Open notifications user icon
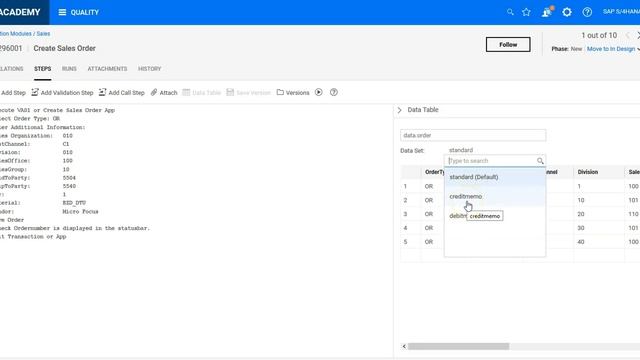Screen dimensions: 640x360 click(x=547, y=12)
